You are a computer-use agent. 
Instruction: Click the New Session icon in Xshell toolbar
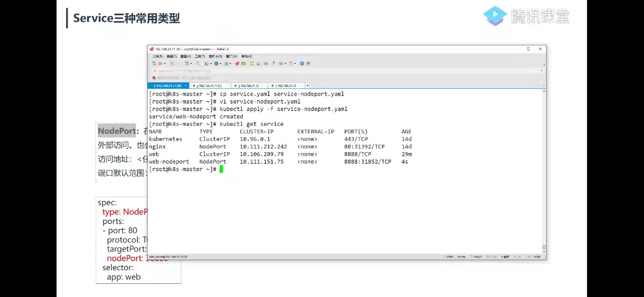154,64
